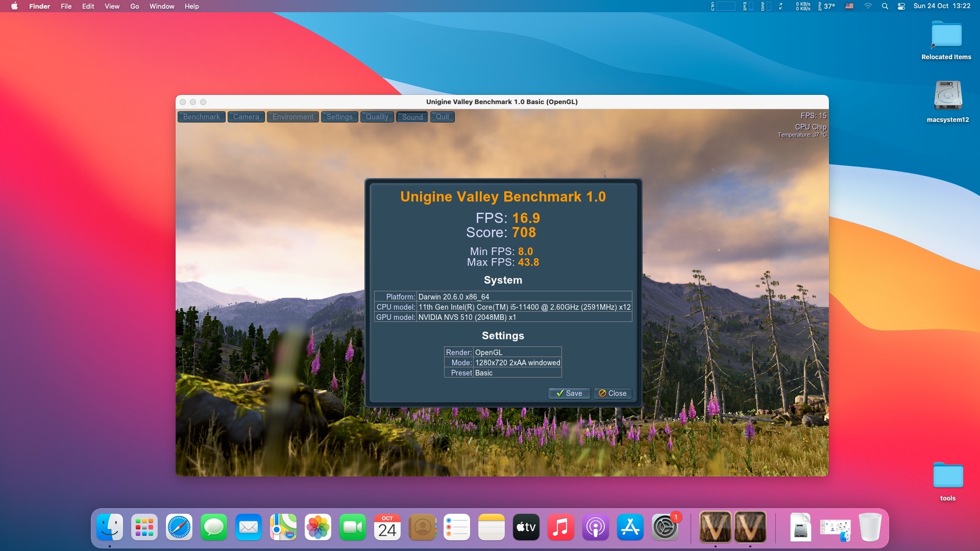Close the benchmark results dialog
Image resolution: width=980 pixels, height=551 pixels.
(612, 393)
